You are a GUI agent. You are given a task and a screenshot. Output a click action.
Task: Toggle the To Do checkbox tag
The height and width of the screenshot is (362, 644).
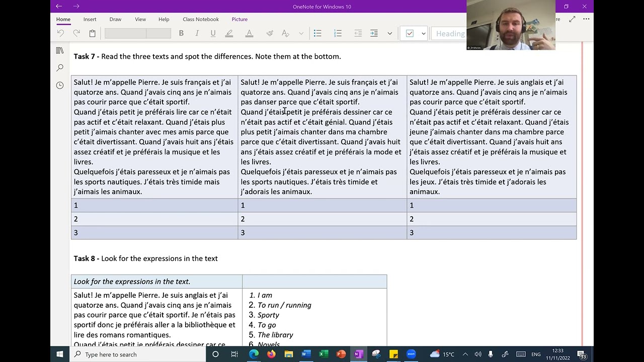tap(410, 33)
